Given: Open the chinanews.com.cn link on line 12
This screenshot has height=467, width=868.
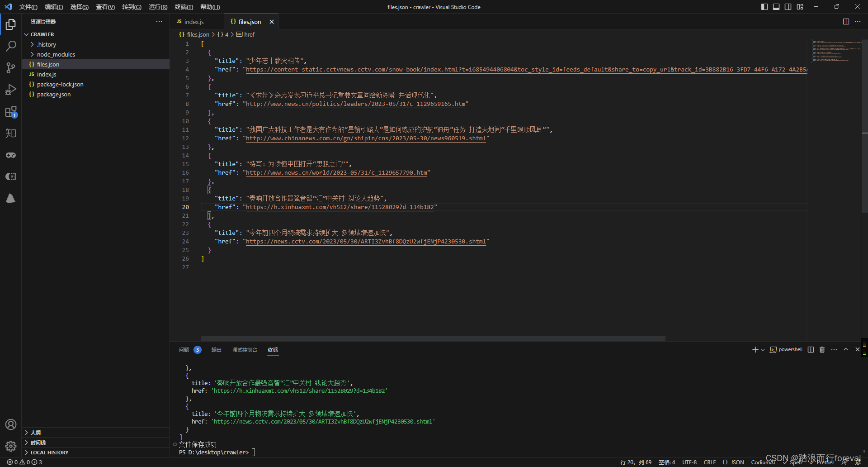Looking at the screenshot, I should click(x=366, y=138).
